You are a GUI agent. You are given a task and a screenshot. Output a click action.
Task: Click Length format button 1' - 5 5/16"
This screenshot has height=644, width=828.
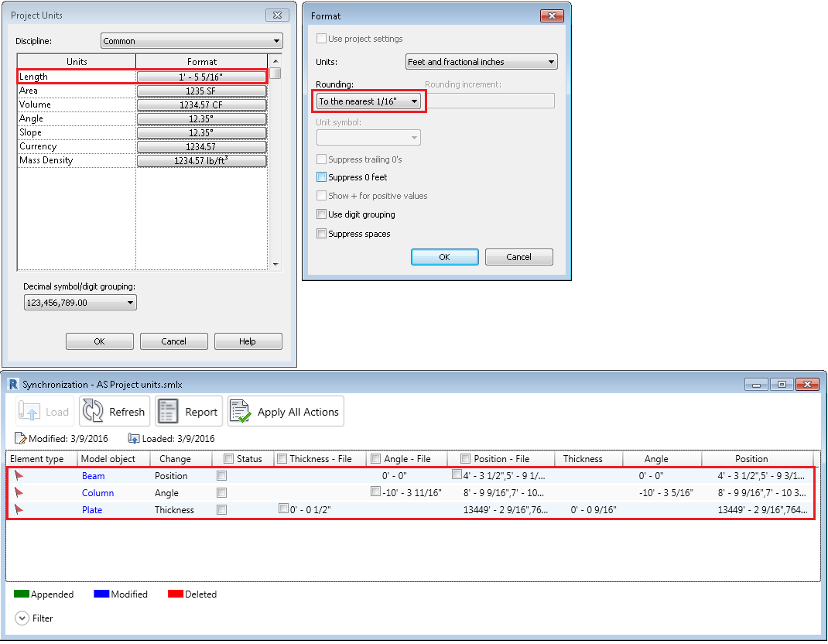[x=201, y=77]
